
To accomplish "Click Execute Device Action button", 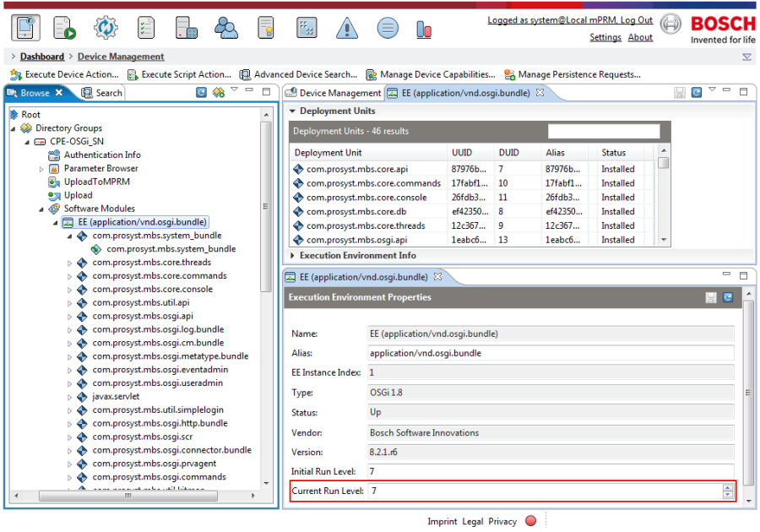I will (x=64, y=74).
